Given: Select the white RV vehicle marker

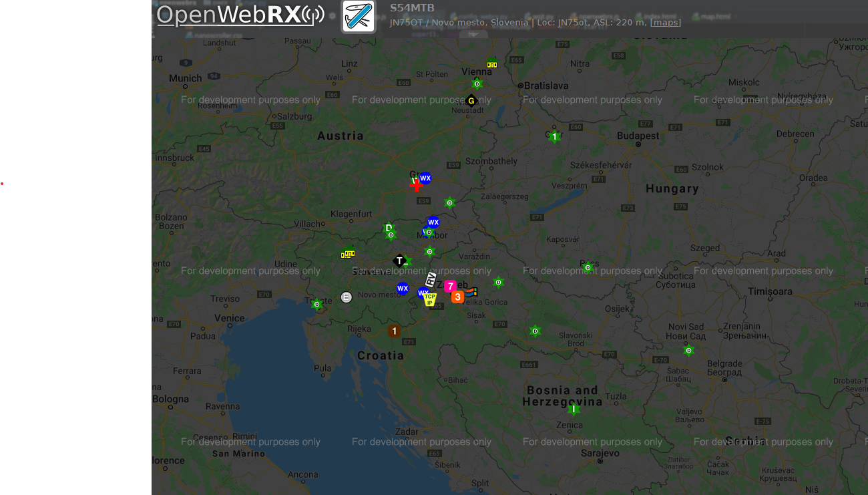Looking at the screenshot, I should pyautogui.click(x=431, y=279).
